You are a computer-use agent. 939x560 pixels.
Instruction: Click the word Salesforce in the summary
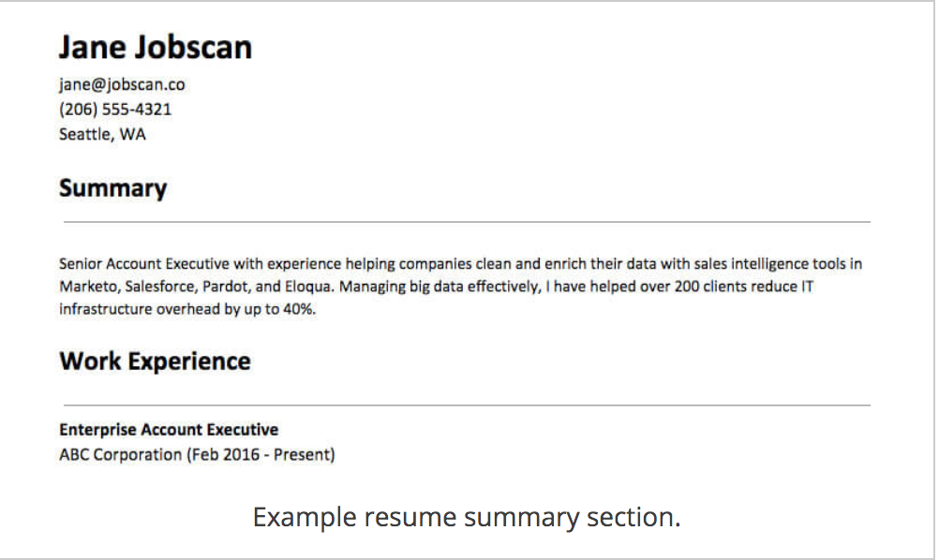tap(160, 287)
